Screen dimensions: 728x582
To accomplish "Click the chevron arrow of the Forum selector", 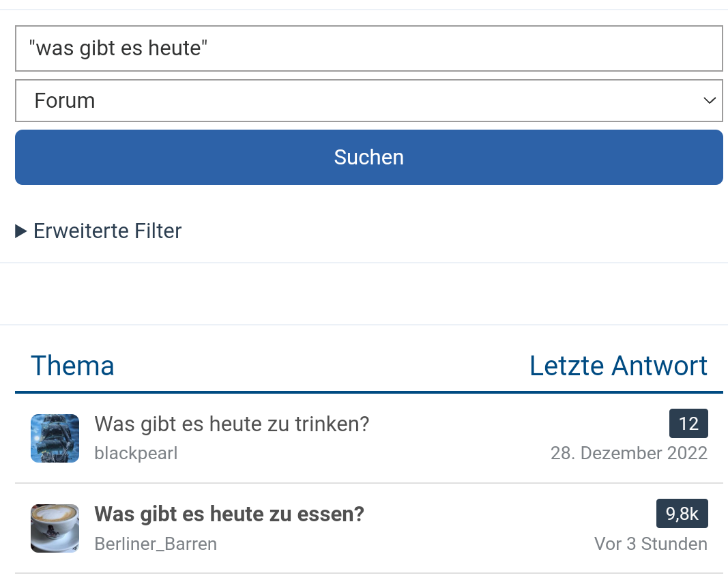I will [709, 101].
